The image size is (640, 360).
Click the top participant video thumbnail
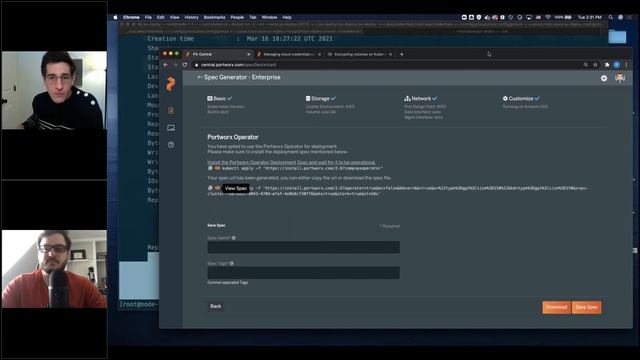pos(54,90)
